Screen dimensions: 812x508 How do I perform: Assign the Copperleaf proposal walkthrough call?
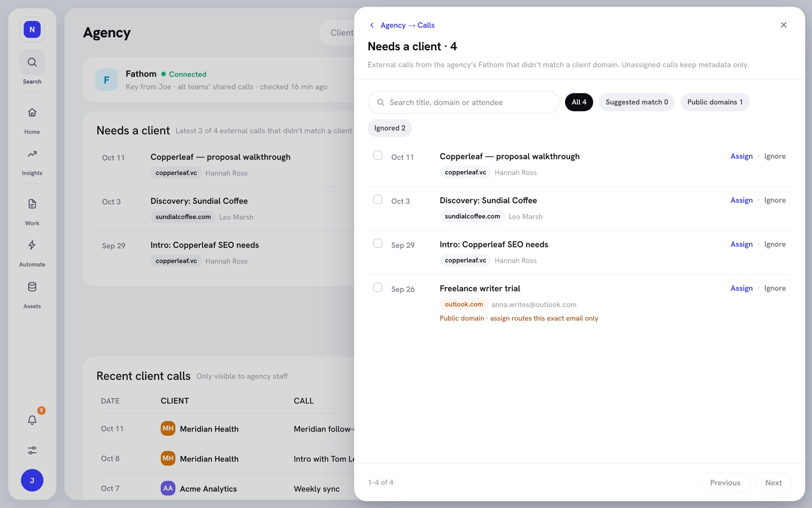click(741, 156)
